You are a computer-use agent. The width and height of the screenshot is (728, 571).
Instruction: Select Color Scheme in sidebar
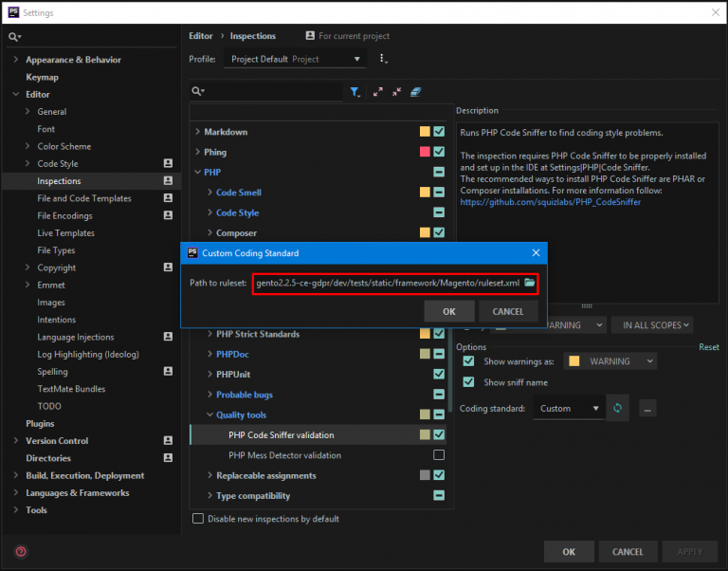64,146
